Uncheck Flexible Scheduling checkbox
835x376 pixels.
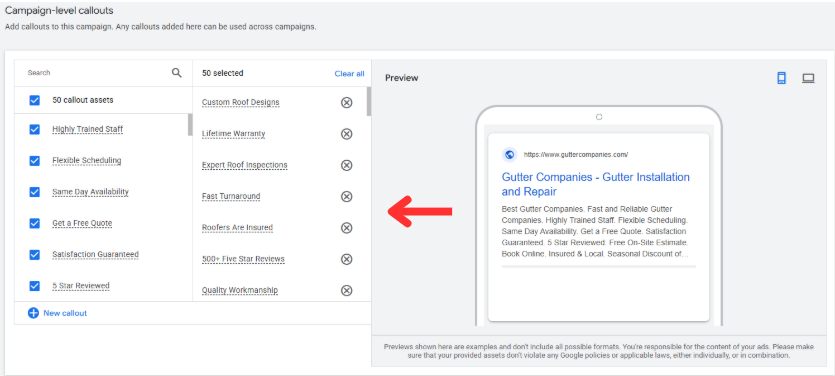[x=35, y=161]
